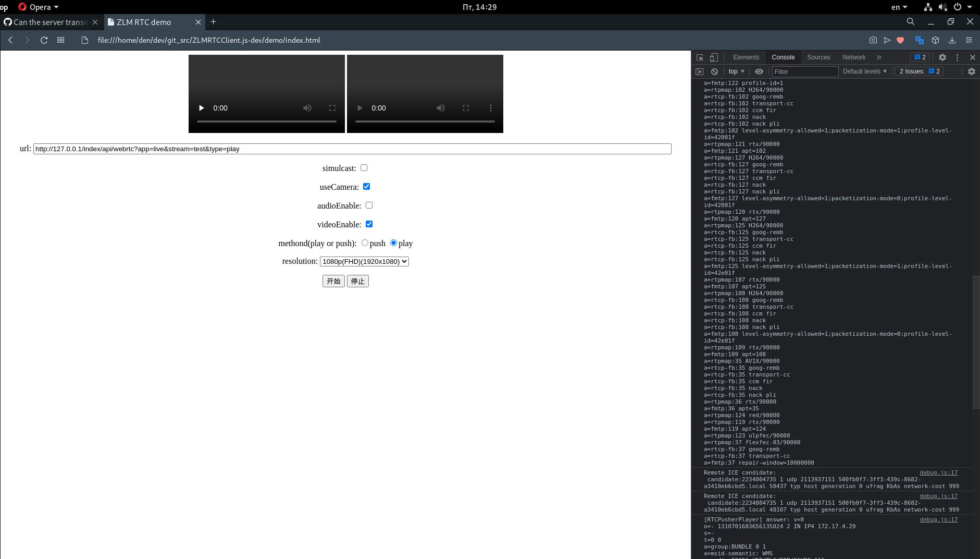This screenshot has height=559, width=980.
Task: Show more DevTools tabs with the chevron
Action: point(879,57)
